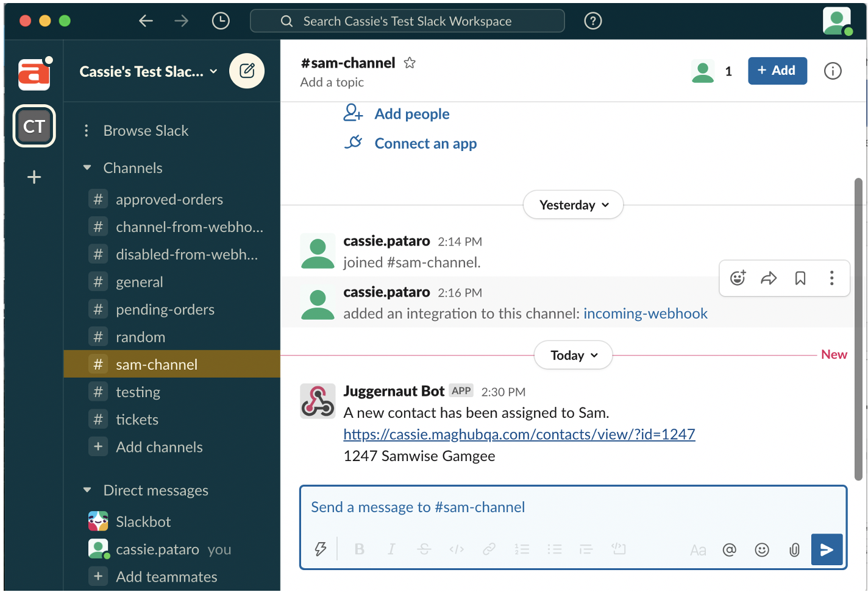
Task: Select the general channel
Action: (x=140, y=282)
